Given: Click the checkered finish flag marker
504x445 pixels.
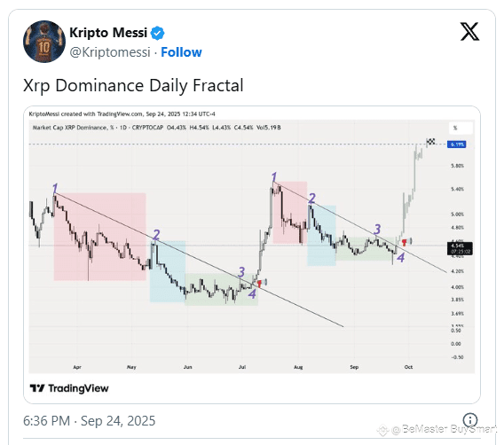Looking at the screenshot, I should coord(430,141).
